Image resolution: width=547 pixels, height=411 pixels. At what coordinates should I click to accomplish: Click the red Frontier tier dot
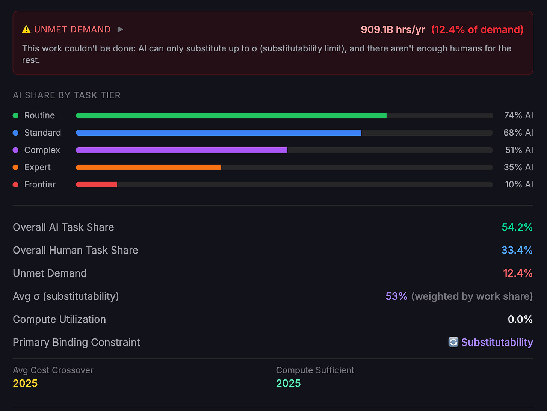(15, 185)
